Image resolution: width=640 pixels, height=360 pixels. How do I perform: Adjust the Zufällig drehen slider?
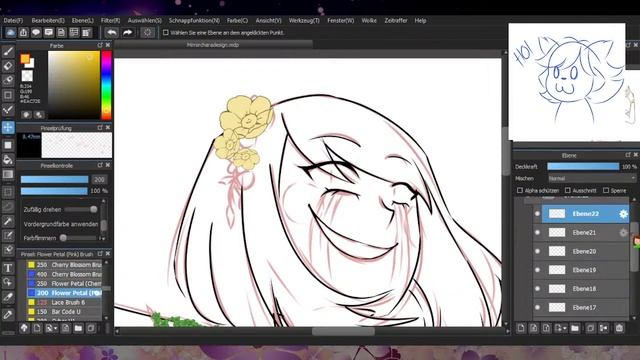[81, 209]
